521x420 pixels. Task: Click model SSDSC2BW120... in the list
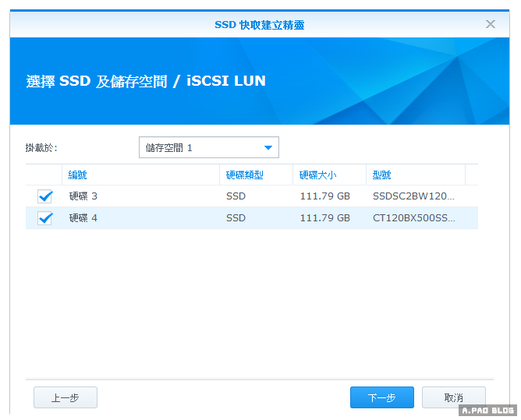coord(413,196)
